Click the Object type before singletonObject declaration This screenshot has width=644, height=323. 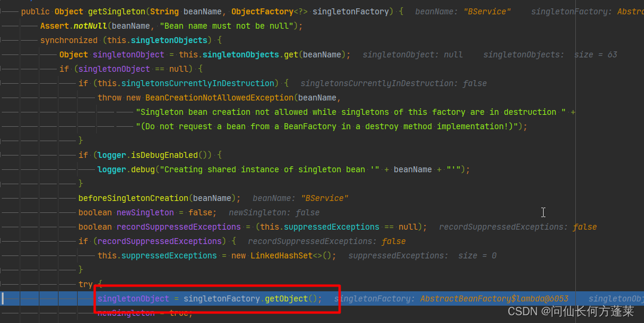(73, 54)
